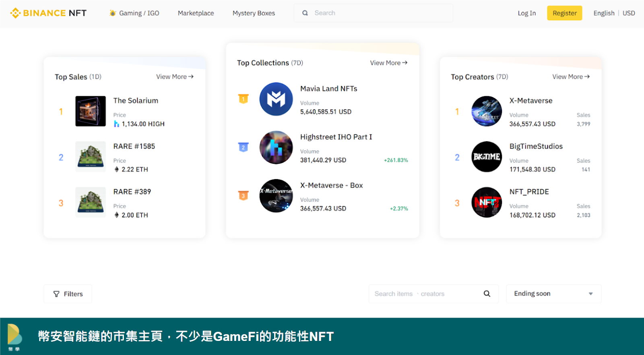Click the +261.83% change value

(396, 160)
